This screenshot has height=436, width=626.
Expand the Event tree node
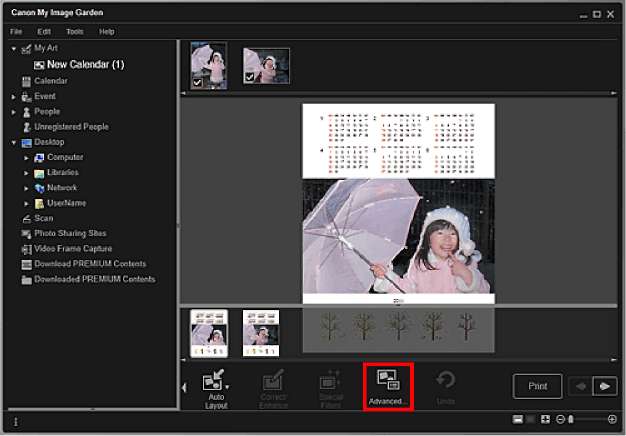[15, 97]
